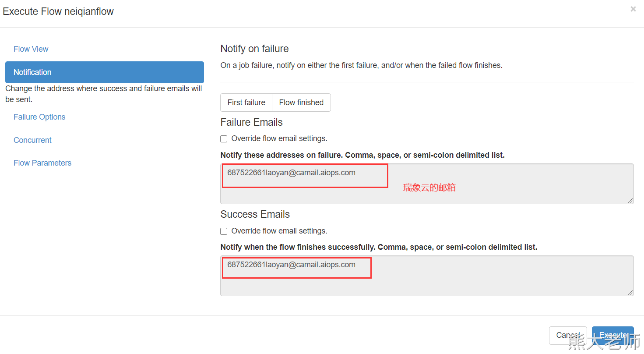This screenshot has height=354, width=644.
Task: Close the Execute Flow dialog with X
Action: pyautogui.click(x=633, y=9)
